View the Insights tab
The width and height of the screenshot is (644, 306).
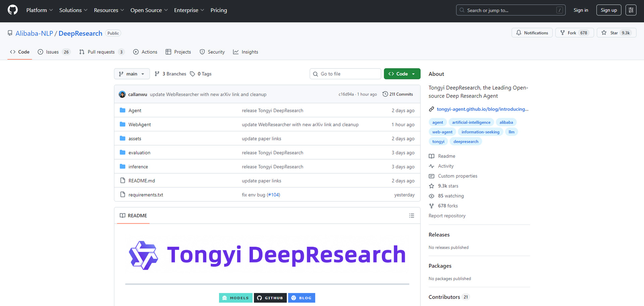click(246, 52)
